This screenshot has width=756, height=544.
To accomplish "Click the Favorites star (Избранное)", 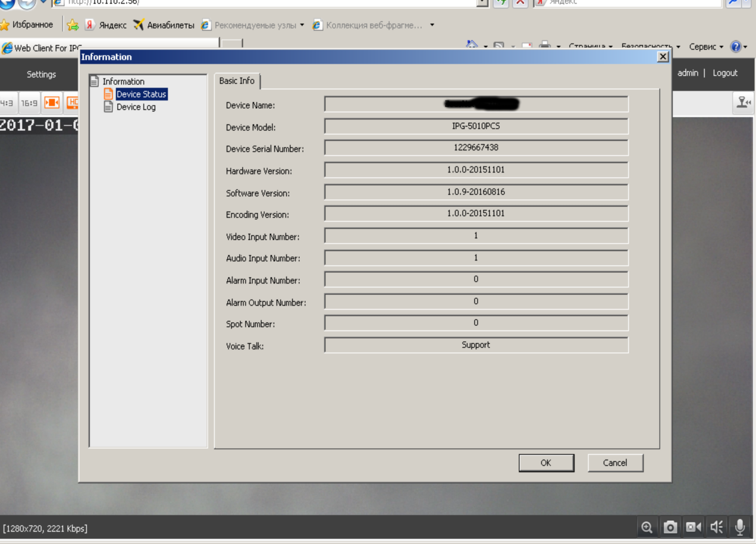I will tap(27, 25).
